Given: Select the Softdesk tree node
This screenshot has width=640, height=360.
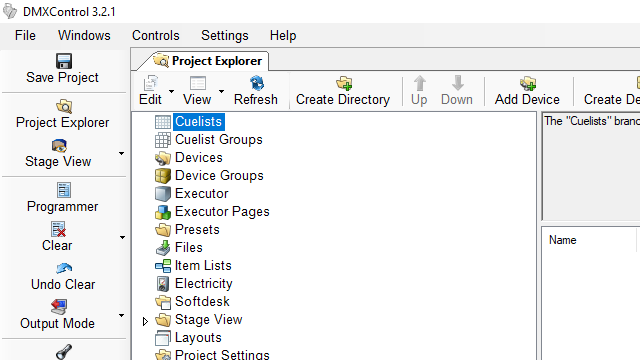Looking at the screenshot, I should (202, 301).
